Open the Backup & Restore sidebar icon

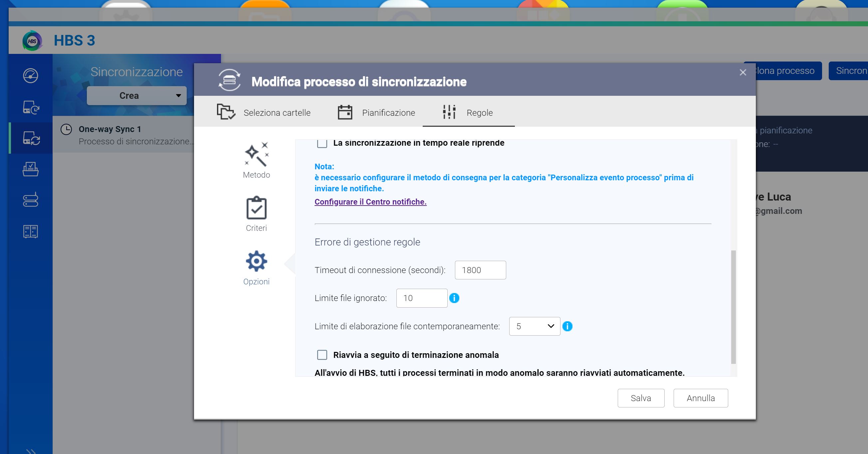click(x=30, y=107)
